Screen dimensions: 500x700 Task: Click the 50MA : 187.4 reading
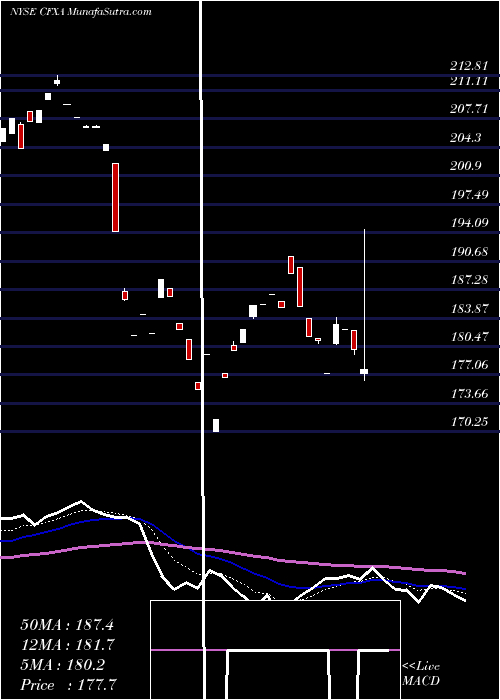pos(67,625)
